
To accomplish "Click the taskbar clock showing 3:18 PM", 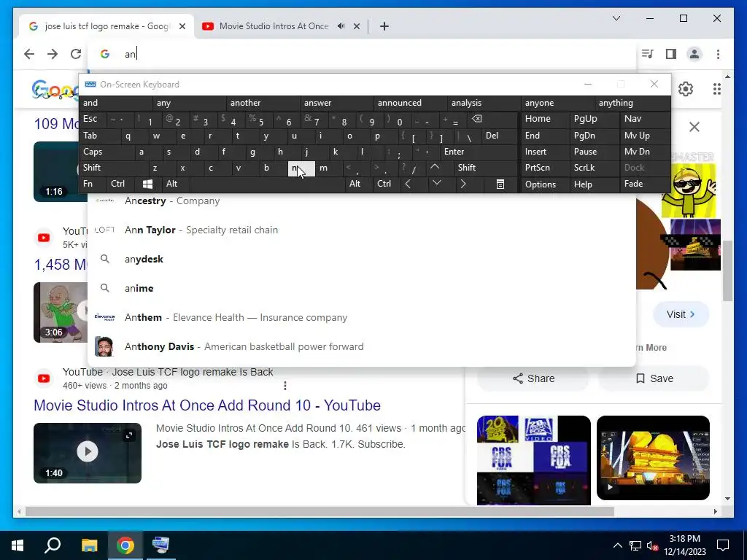I will pos(684,545).
